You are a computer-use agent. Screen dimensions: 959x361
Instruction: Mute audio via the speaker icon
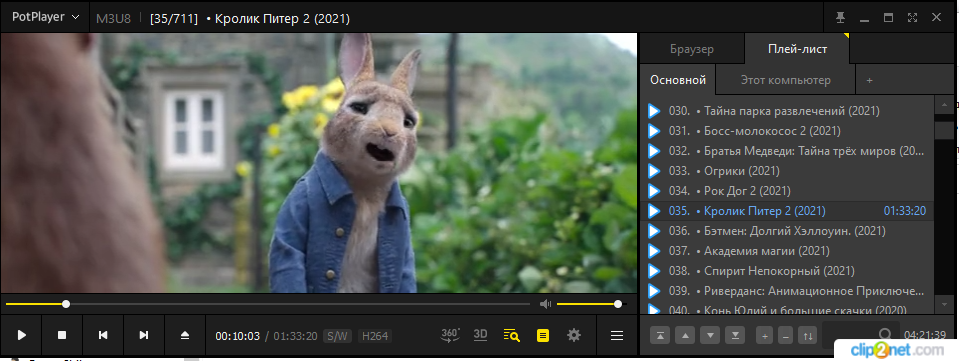click(546, 304)
